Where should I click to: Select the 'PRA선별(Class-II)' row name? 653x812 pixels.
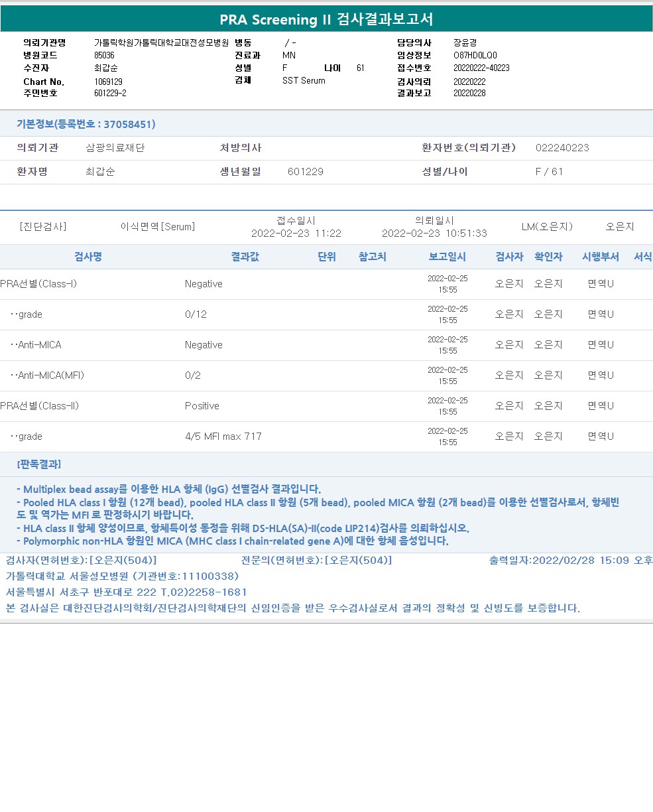click(40, 406)
